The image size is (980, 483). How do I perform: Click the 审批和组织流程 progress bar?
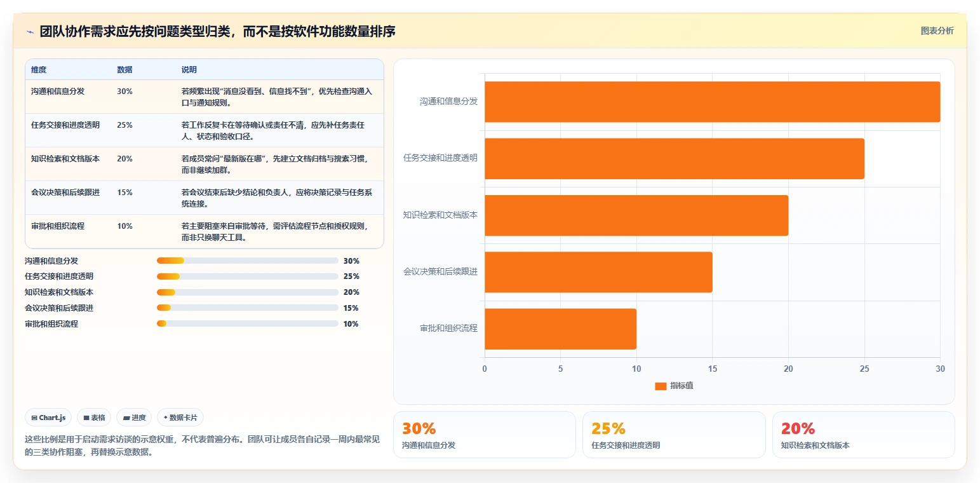[248, 323]
